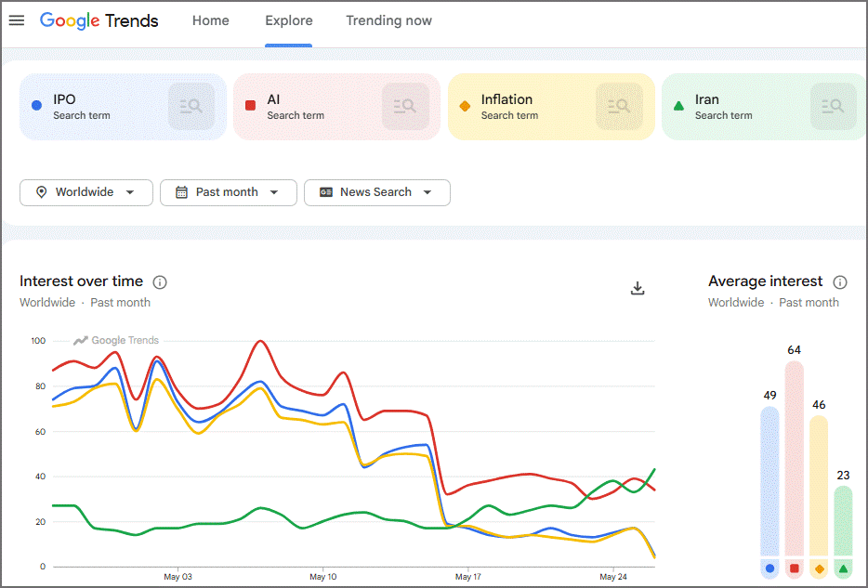This screenshot has width=868, height=588.
Task: Go to the Home tab
Action: click(x=210, y=20)
